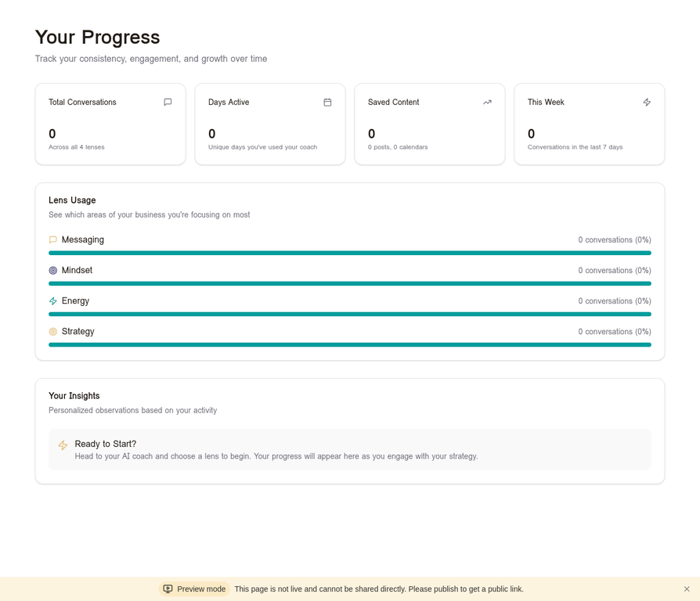Click the Your Progress page title

(x=97, y=37)
